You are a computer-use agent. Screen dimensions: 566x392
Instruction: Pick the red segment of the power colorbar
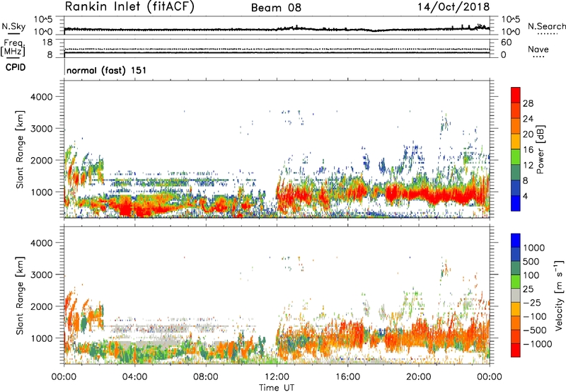point(516,96)
